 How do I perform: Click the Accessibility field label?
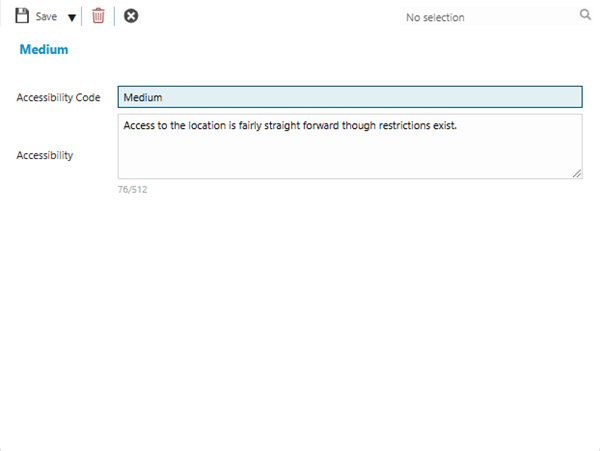pos(44,155)
